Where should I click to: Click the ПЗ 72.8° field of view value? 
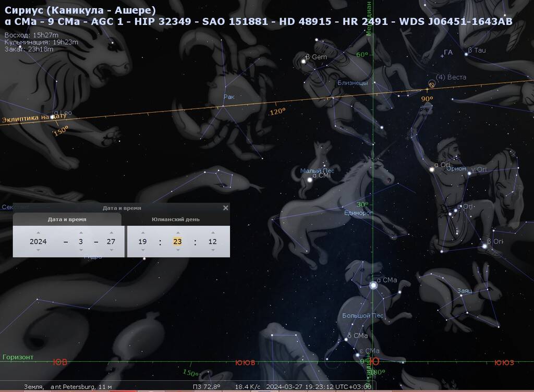click(x=207, y=387)
